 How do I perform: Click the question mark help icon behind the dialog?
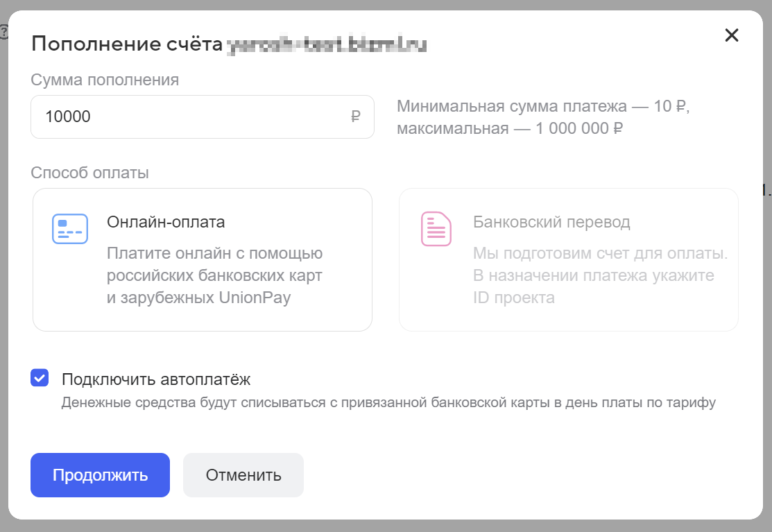click(x=3, y=33)
